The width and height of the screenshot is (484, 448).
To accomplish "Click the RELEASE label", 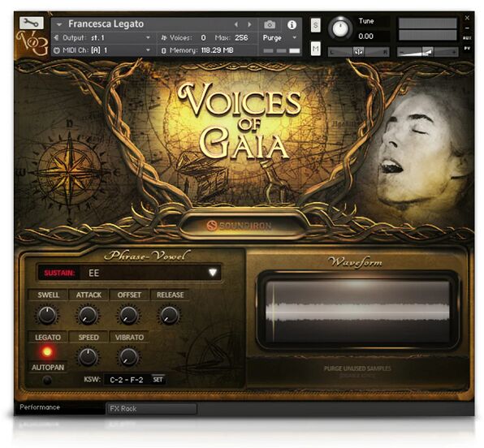I will (170, 295).
